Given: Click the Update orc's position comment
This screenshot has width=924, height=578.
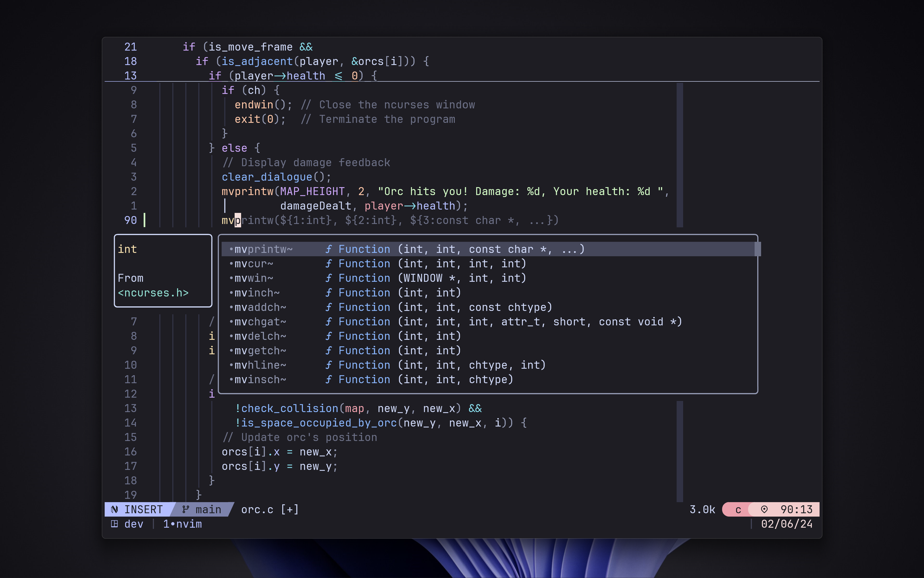Looking at the screenshot, I should [299, 437].
